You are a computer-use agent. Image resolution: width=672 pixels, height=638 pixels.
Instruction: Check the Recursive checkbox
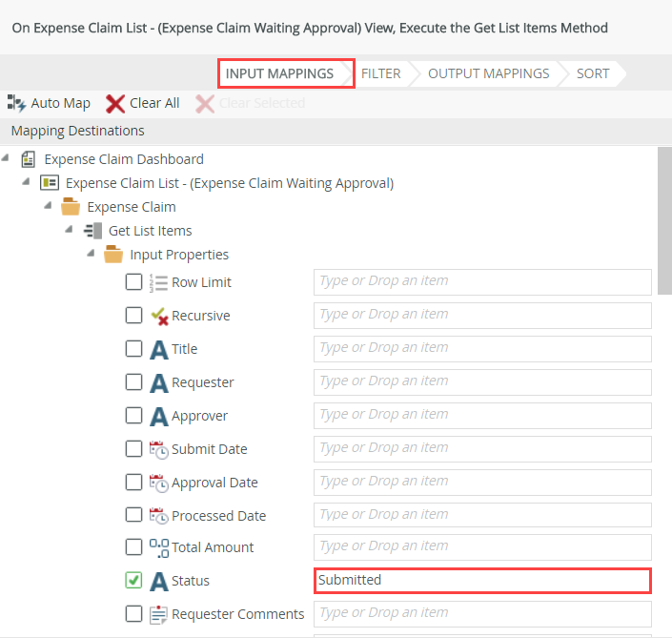click(x=133, y=315)
